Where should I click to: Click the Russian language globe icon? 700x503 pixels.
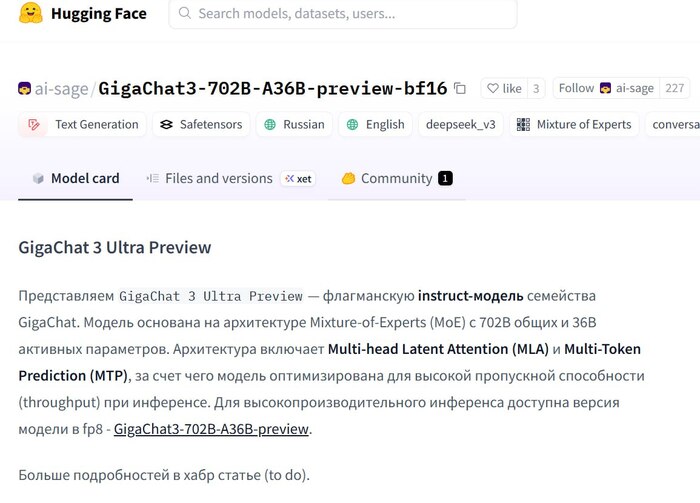point(269,125)
